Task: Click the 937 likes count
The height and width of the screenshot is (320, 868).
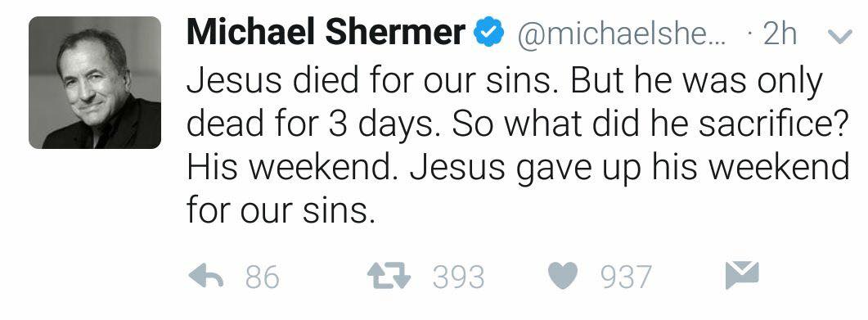Action: coord(627,277)
